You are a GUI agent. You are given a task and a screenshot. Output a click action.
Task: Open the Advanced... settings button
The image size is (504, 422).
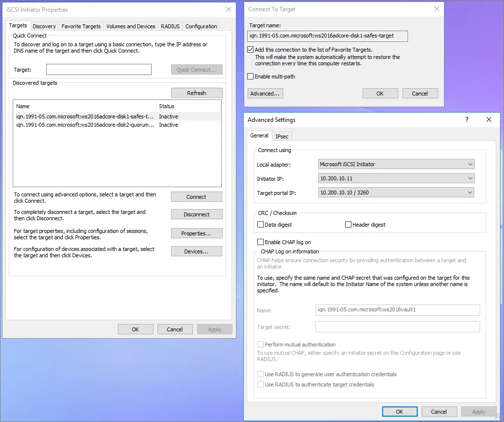[x=265, y=94]
